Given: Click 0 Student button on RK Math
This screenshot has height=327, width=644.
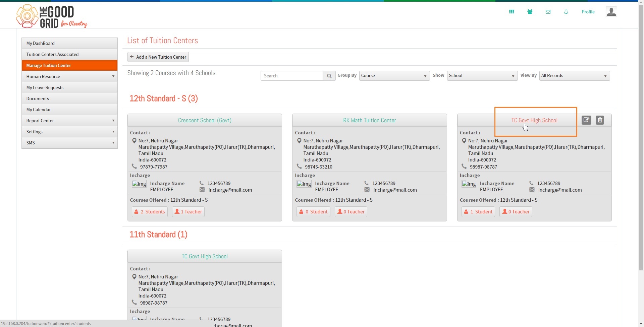Looking at the screenshot, I should [x=313, y=212].
